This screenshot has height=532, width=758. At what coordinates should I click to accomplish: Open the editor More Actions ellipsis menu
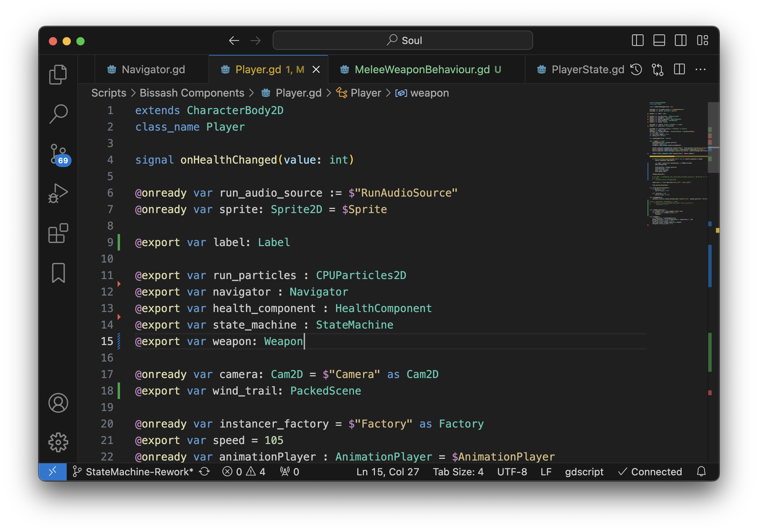click(700, 69)
